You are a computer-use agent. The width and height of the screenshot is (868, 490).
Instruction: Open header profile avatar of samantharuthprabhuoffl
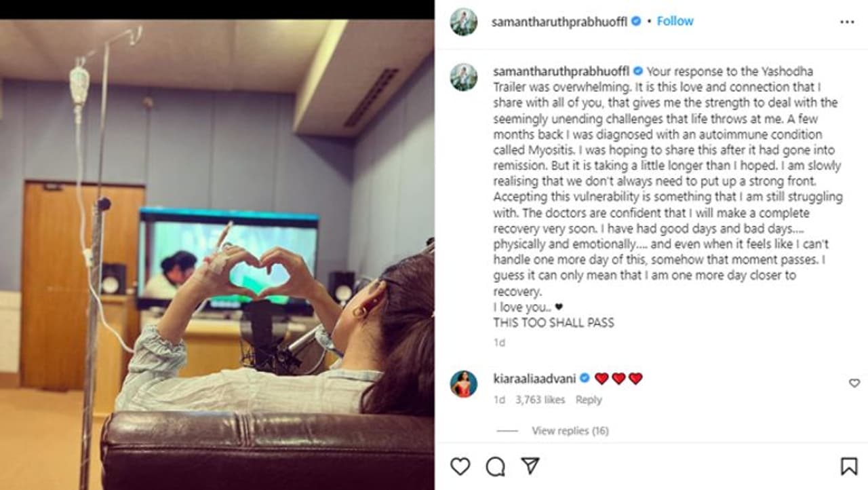click(464, 22)
